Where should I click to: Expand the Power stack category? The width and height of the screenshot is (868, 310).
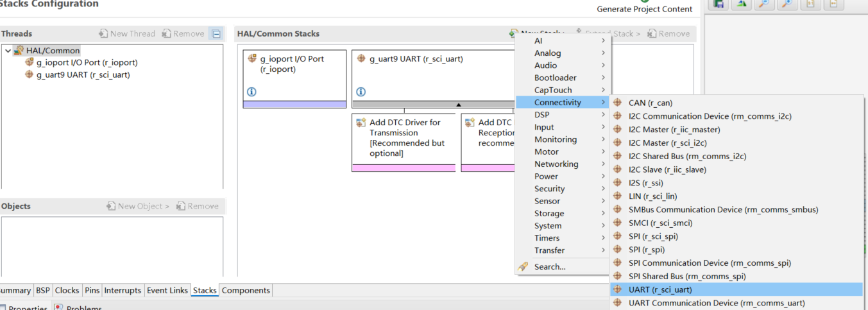point(563,177)
